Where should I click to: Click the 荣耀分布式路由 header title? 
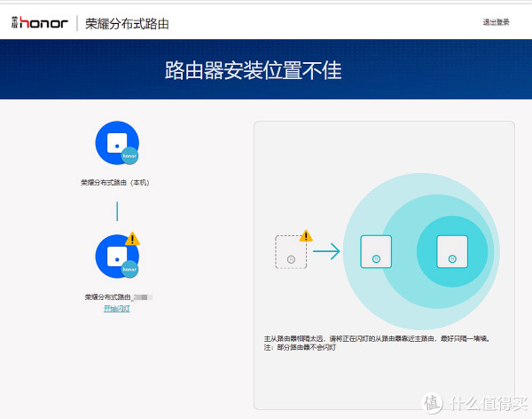point(127,23)
